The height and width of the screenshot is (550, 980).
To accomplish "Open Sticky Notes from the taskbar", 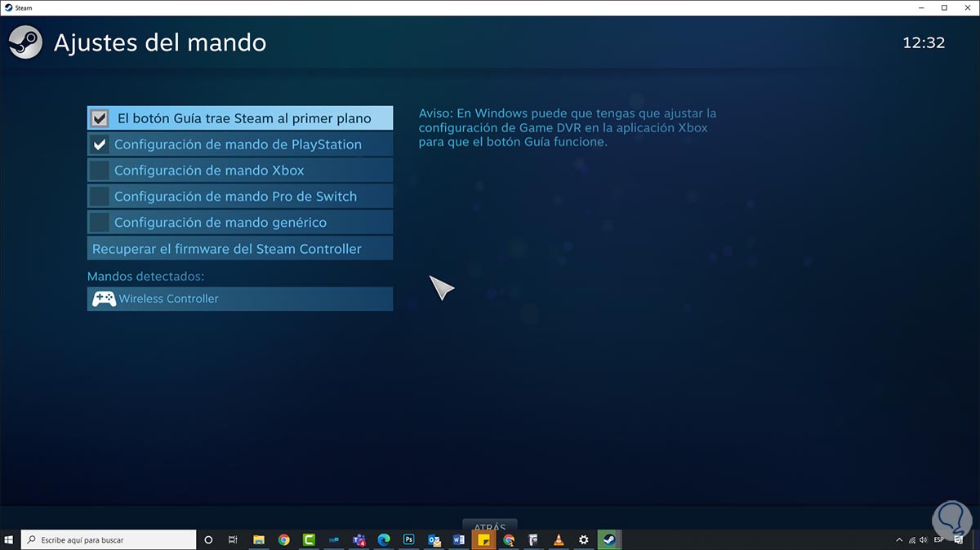I will (483, 539).
